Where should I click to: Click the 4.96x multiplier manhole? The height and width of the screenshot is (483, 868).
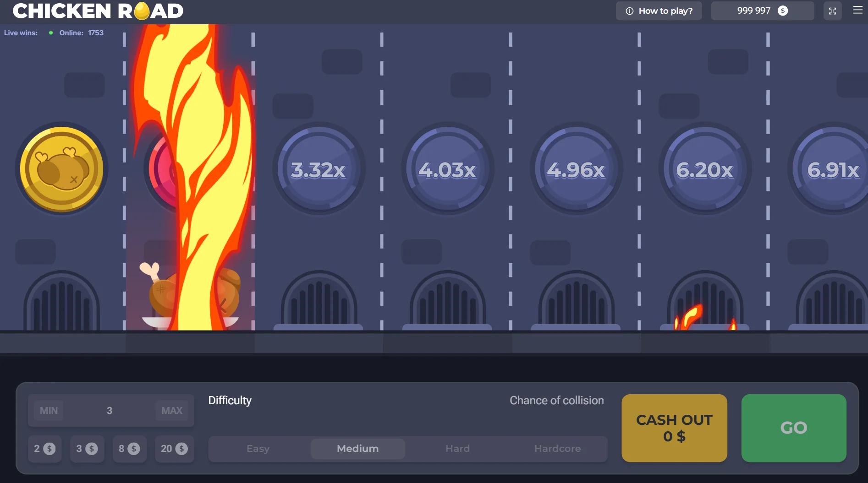click(577, 169)
